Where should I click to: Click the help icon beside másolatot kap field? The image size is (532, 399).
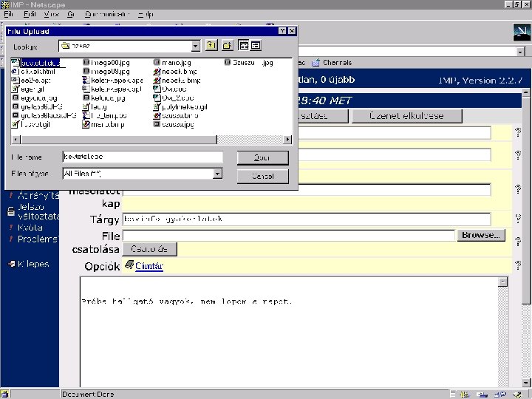(518, 189)
